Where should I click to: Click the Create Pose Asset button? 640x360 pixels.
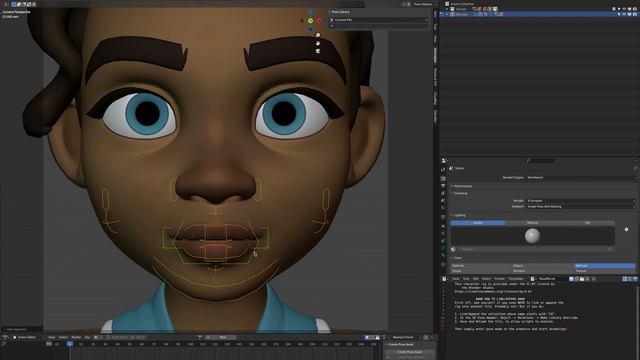point(409,351)
